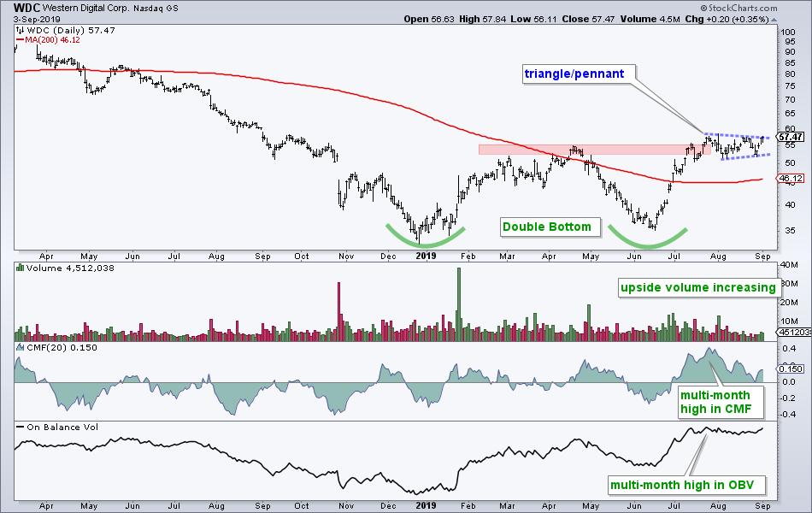
Task: Click the 'Open 56.63' value
Action: coord(429,19)
